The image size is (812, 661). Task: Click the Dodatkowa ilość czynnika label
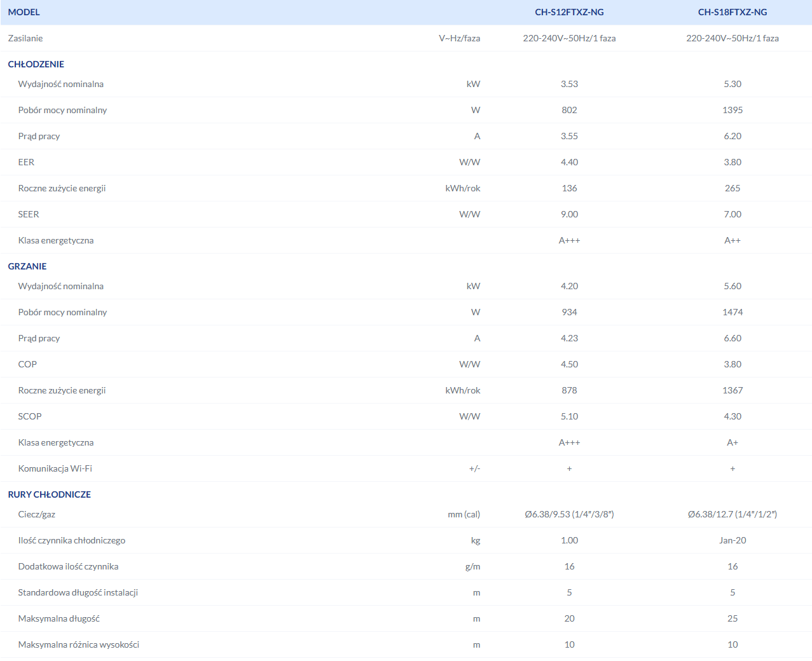(69, 566)
